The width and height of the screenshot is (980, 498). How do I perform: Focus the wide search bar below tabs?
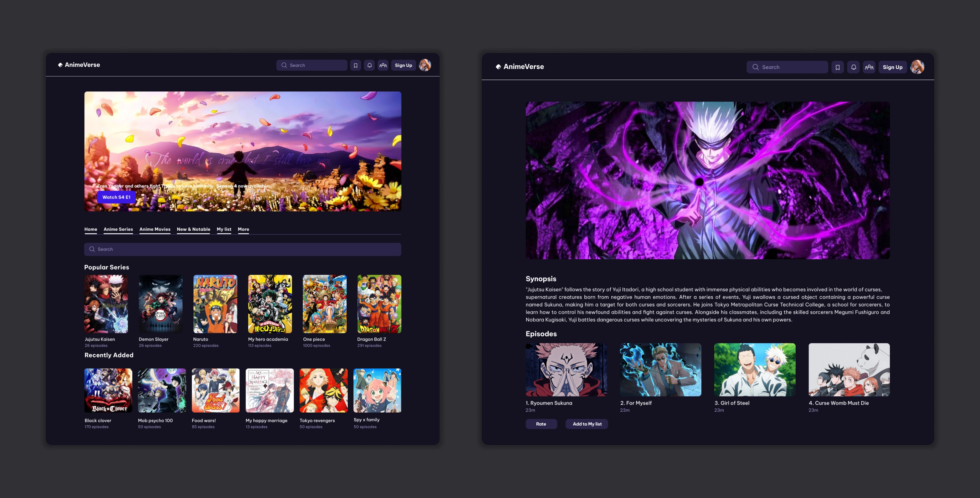243,250
